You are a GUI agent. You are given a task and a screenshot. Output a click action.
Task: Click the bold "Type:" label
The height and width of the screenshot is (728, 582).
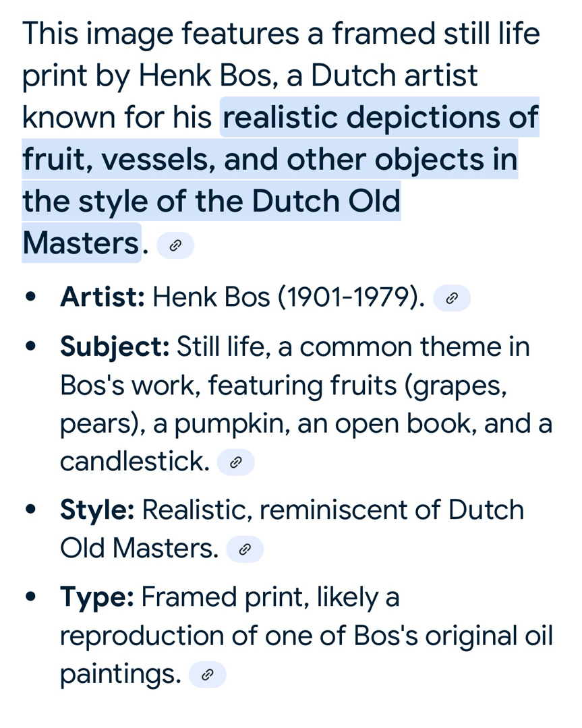(97, 597)
